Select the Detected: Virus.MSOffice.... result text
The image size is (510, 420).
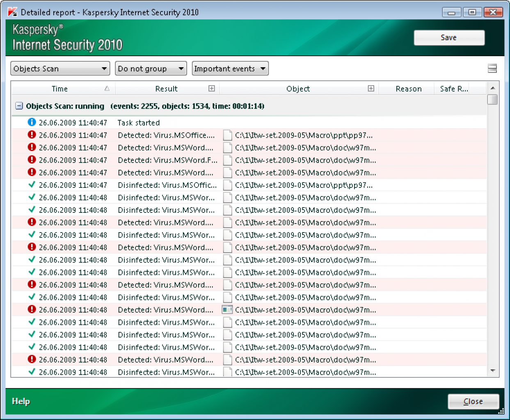[x=166, y=135]
